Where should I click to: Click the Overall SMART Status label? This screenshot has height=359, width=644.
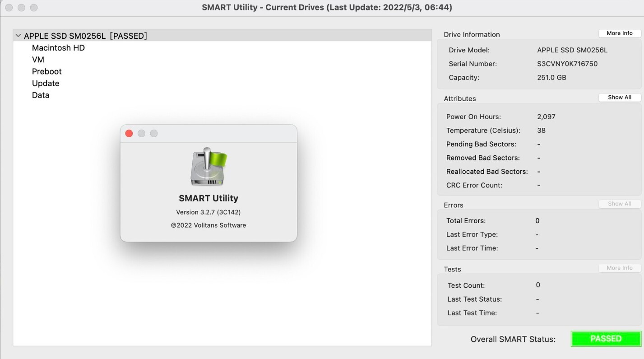[x=513, y=339]
